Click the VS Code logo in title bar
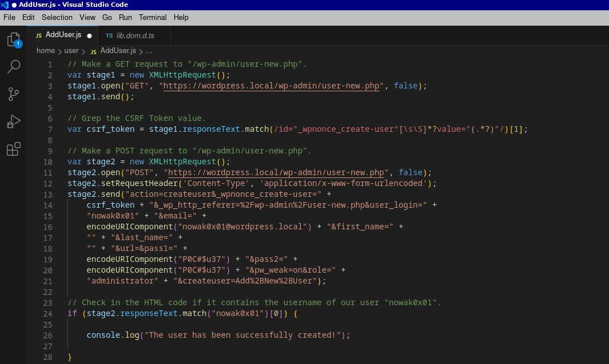 point(5,5)
